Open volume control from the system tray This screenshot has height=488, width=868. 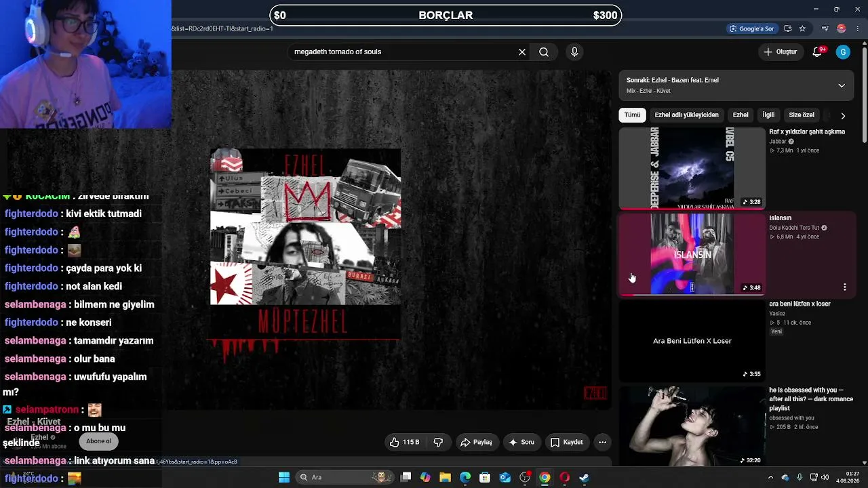825,477
